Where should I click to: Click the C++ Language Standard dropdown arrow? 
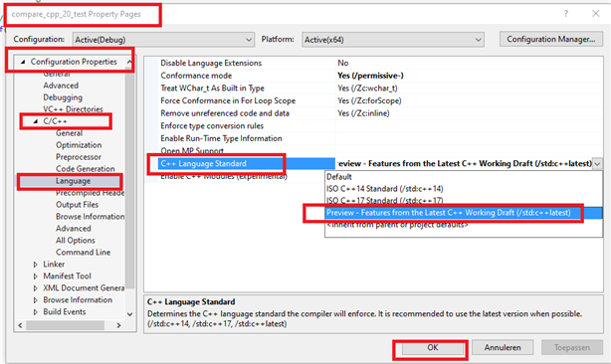[x=597, y=164]
